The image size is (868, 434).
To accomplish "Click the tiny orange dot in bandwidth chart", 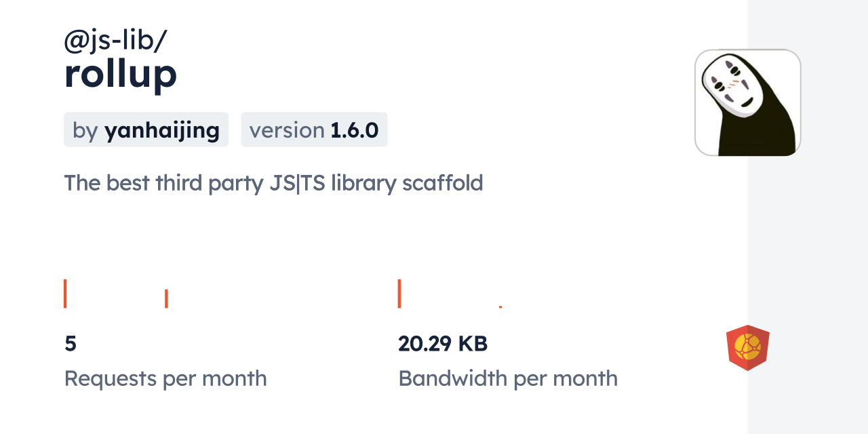I will 500,307.
